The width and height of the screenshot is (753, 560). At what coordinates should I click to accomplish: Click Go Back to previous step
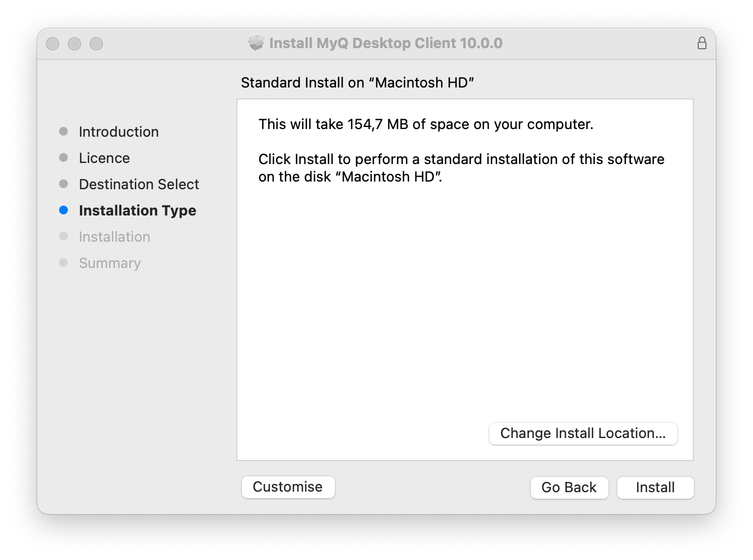pyautogui.click(x=569, y=487)
